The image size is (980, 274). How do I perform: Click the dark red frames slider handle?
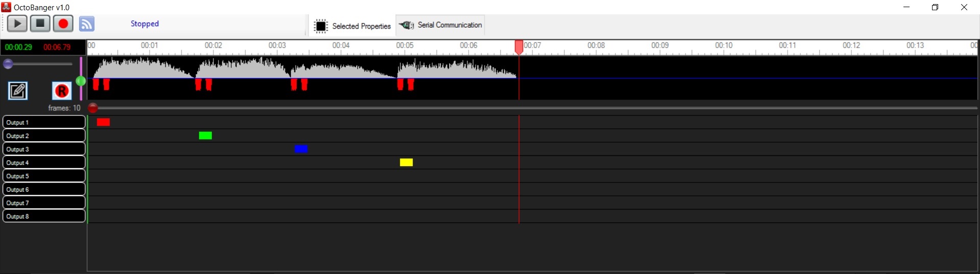point(93,108)
